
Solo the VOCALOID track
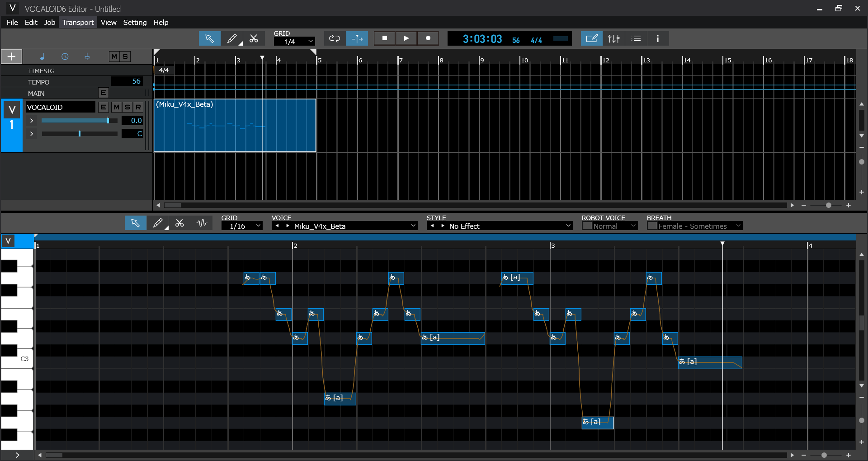click(127, 107)
